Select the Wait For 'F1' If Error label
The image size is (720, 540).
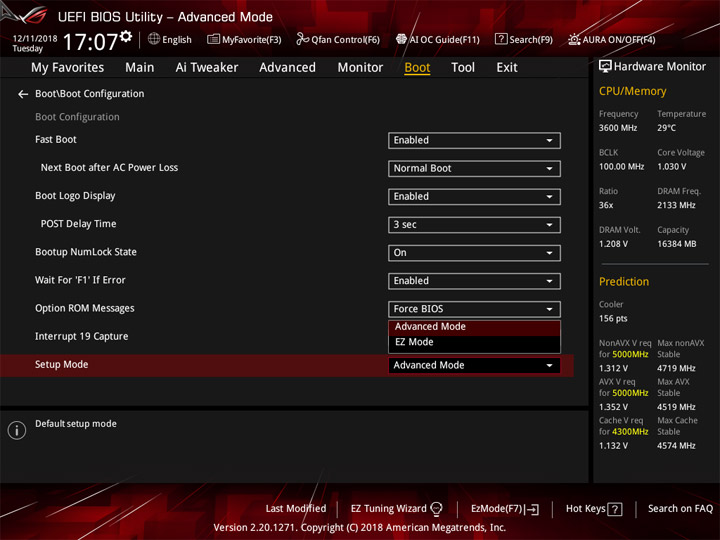pos(80,280)
